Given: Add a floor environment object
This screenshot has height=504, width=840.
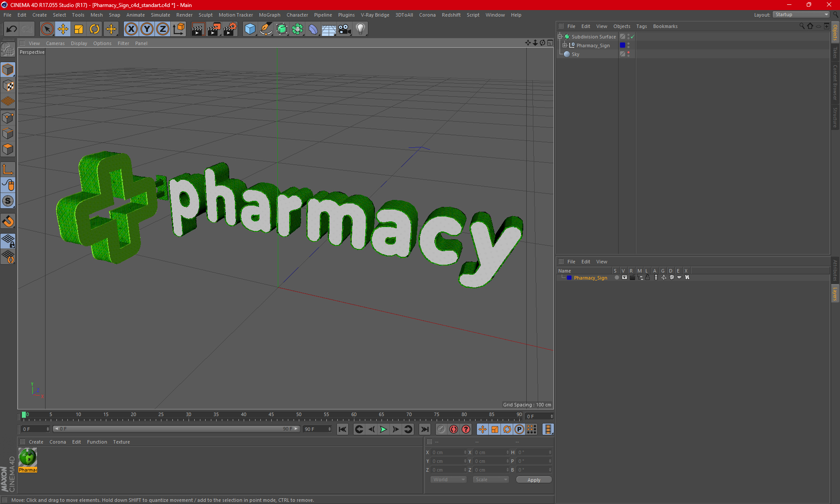Looking at the screenshot, I should click(x=329, y=29).
